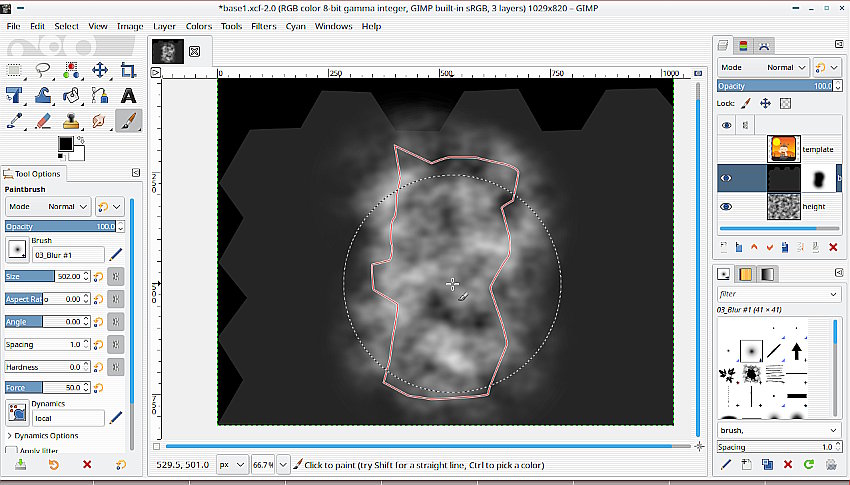
Task: Click the Force slider
Action: coord(45,387)
